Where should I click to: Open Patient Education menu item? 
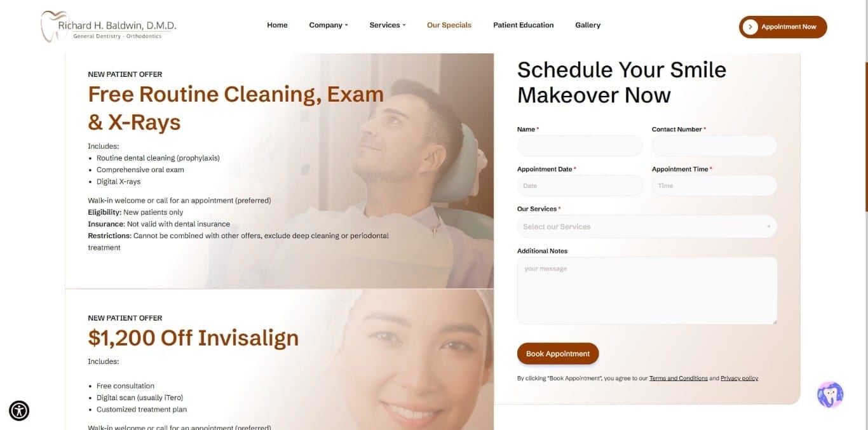pyautogui.click(x=523, y=25)
